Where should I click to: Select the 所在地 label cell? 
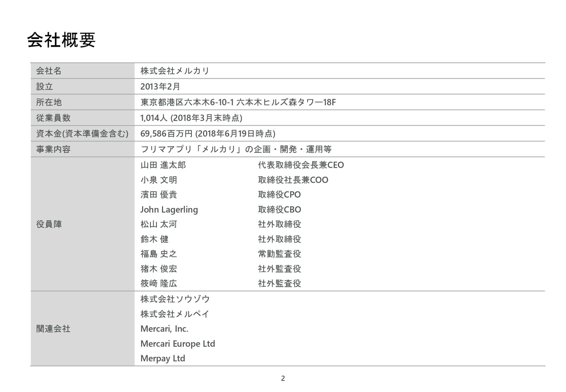(x=83, y=102)
